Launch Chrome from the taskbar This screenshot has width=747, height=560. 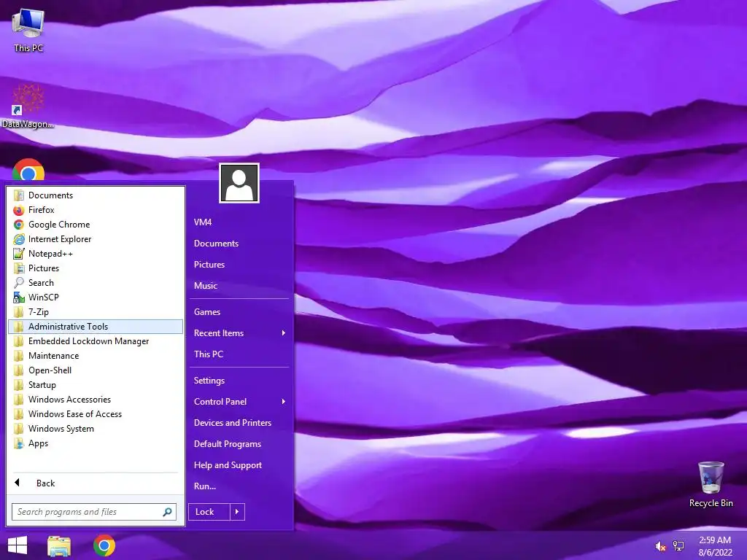[x=104, y=545]
